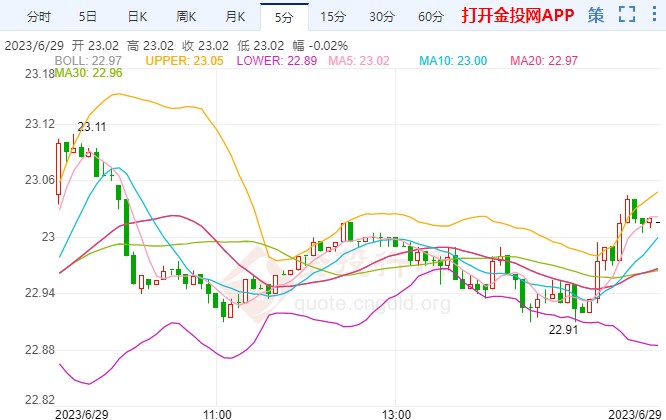
Task: Click the MA30: 22.96 legend label
Action: click(88, 73)
